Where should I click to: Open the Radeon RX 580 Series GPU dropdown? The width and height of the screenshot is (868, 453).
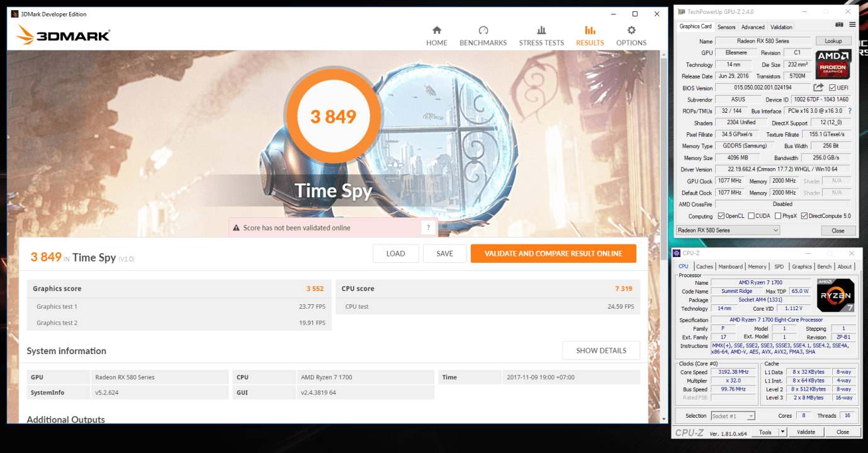727,231
